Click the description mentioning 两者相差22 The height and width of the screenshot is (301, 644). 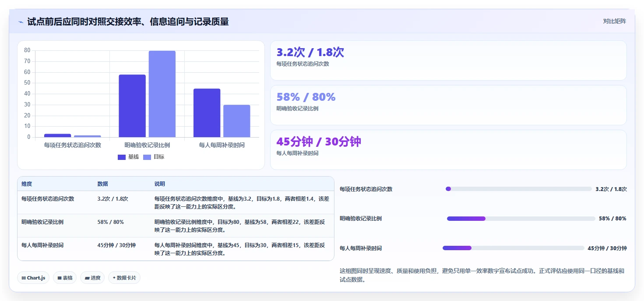pyautogui.click(x=240, y=226)
